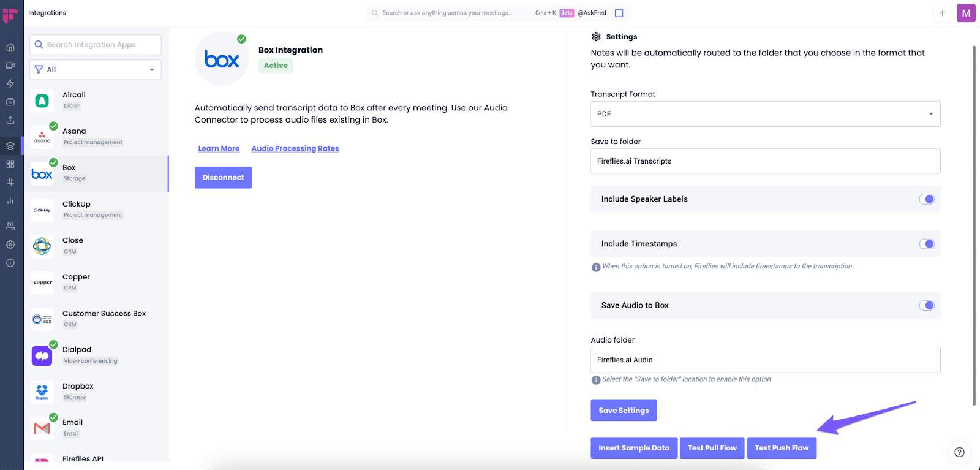
Task: Select Dialpad integration entry
Action: (96, 355)
